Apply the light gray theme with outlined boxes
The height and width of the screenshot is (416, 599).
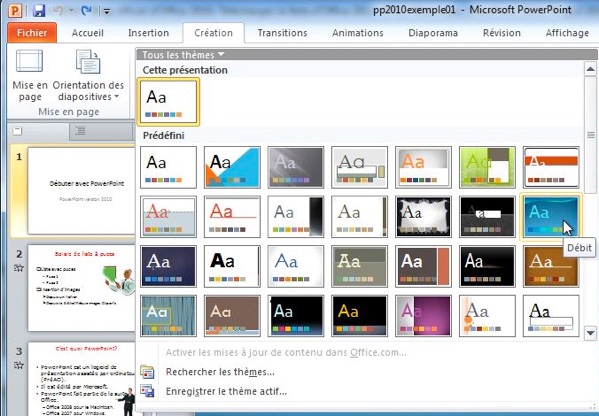point(359,167)
